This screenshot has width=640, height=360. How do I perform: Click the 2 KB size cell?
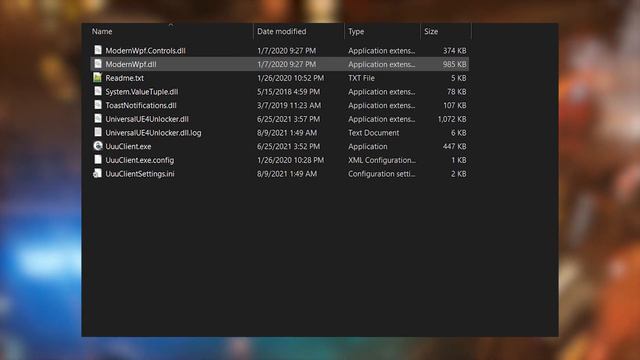tap(459, 174)
